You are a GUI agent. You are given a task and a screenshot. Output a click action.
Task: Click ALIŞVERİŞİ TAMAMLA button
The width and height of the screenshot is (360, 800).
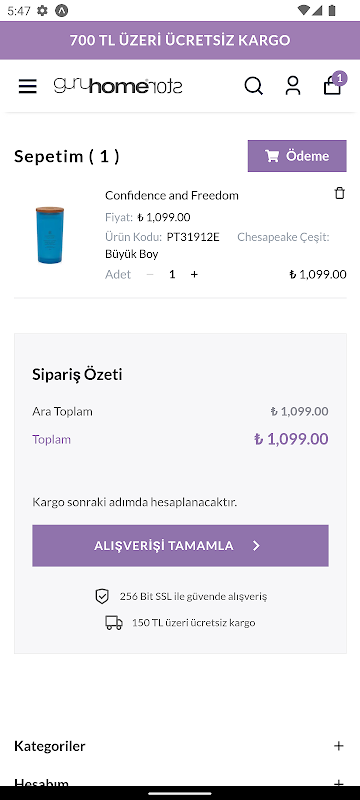pyautogui.click(x=180, y=545)
